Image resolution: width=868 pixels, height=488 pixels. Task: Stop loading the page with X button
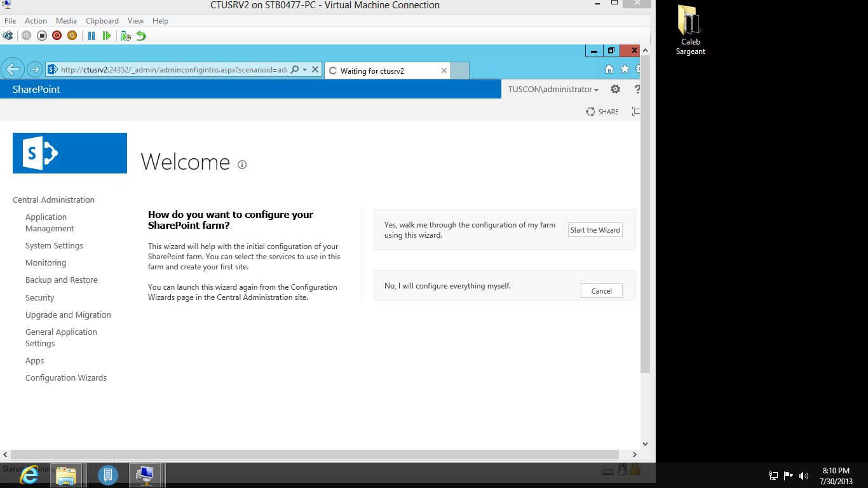click(x=315, y=69)
